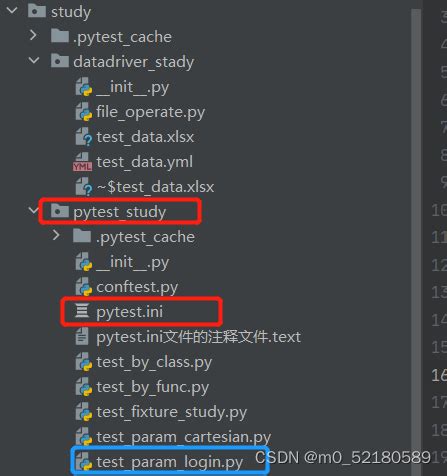Click the project panel vertical scrollbar

(x=415, y=233)
